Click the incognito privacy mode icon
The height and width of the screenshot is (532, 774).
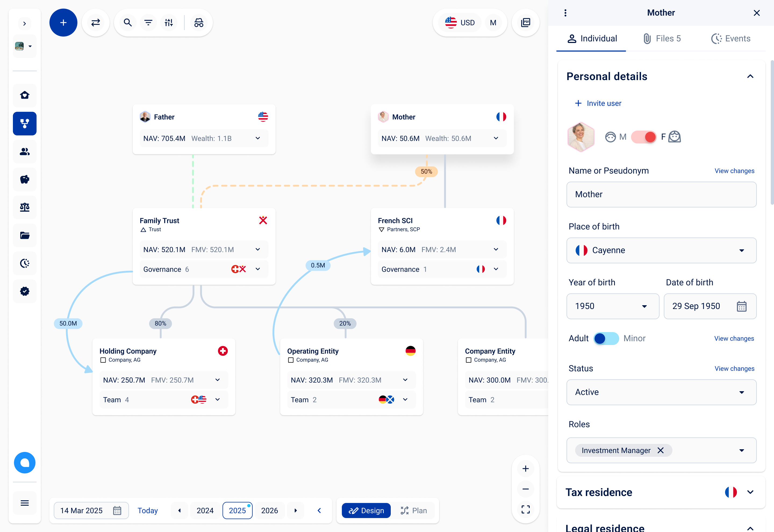(x=199, y=23)
